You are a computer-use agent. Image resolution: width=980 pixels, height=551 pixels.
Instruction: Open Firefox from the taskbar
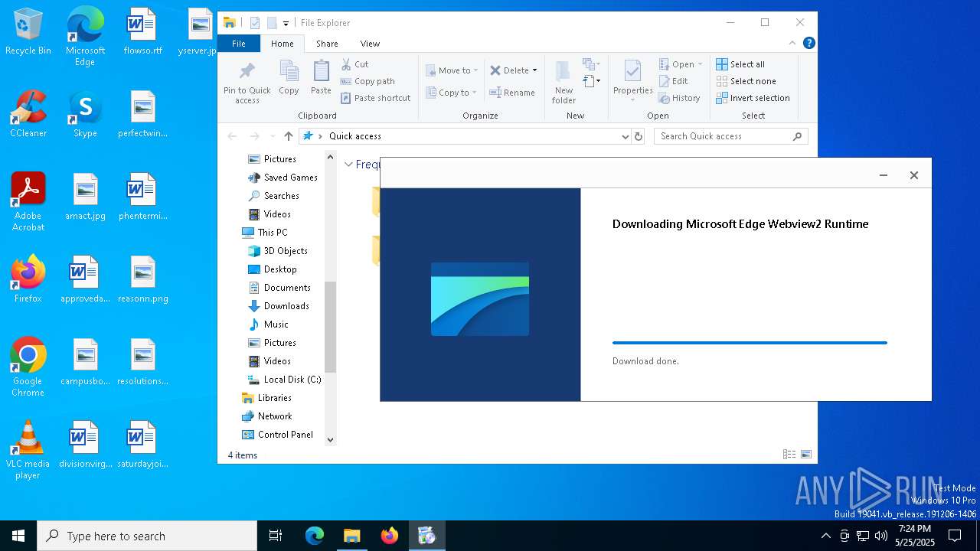point(390,536)
